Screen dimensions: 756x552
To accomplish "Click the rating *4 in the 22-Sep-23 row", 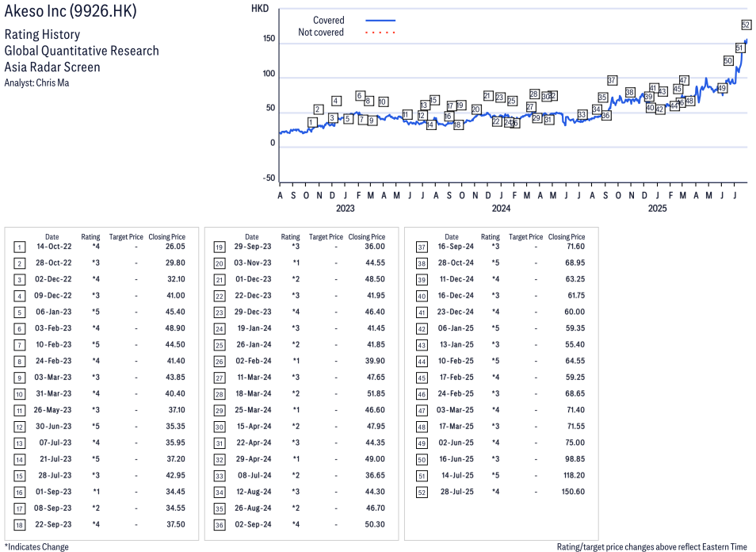I will [96, 524].
